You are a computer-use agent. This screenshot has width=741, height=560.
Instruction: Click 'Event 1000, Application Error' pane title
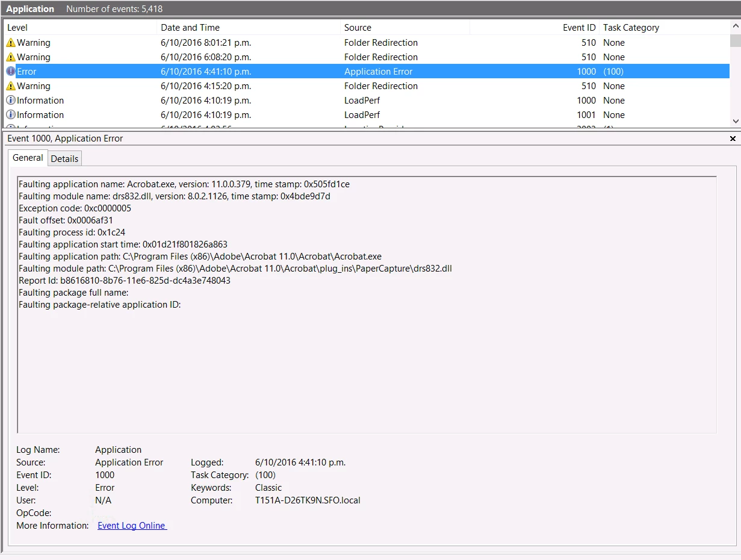(x=65, y=138)
